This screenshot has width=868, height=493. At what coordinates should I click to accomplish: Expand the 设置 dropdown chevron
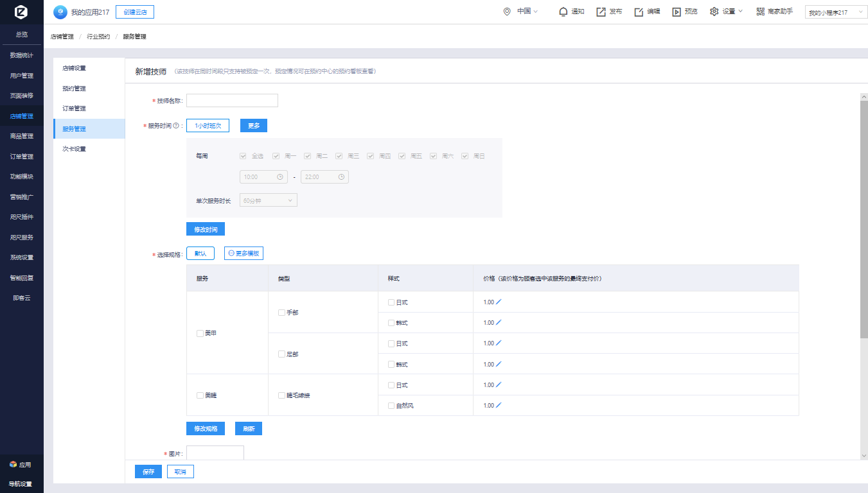pyautogui.click(x=740, y=12)
